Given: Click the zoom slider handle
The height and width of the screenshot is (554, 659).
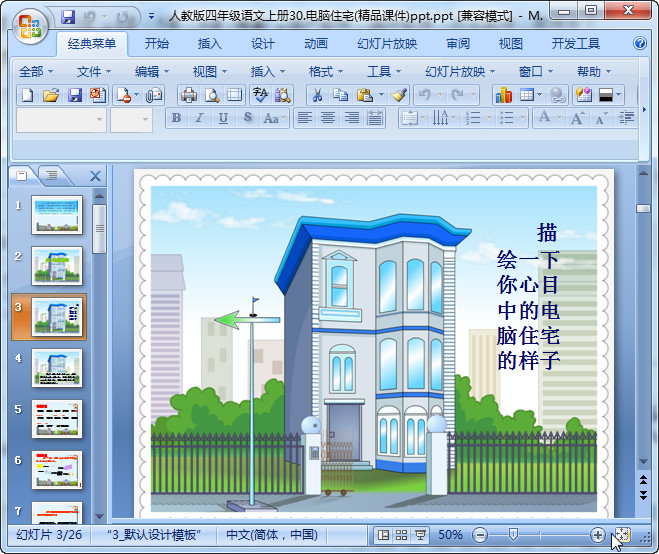Looking at the screenshot, I should (513, 535).
